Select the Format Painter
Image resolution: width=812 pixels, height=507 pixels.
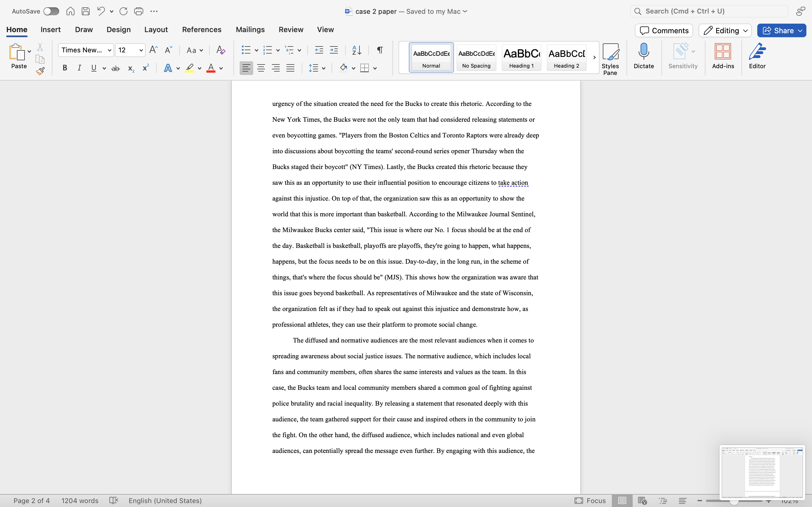40,71
